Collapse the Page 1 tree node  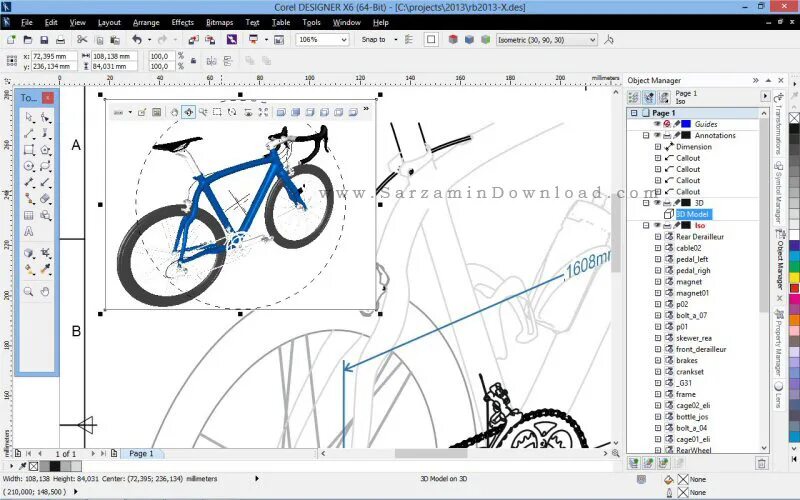(634, 113)
